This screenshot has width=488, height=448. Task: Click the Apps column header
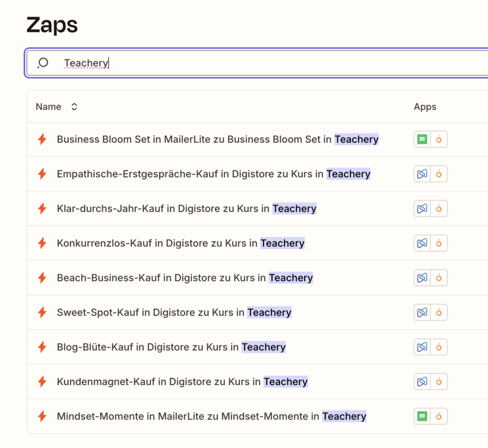pyautogui.click(x=425, y=107)
